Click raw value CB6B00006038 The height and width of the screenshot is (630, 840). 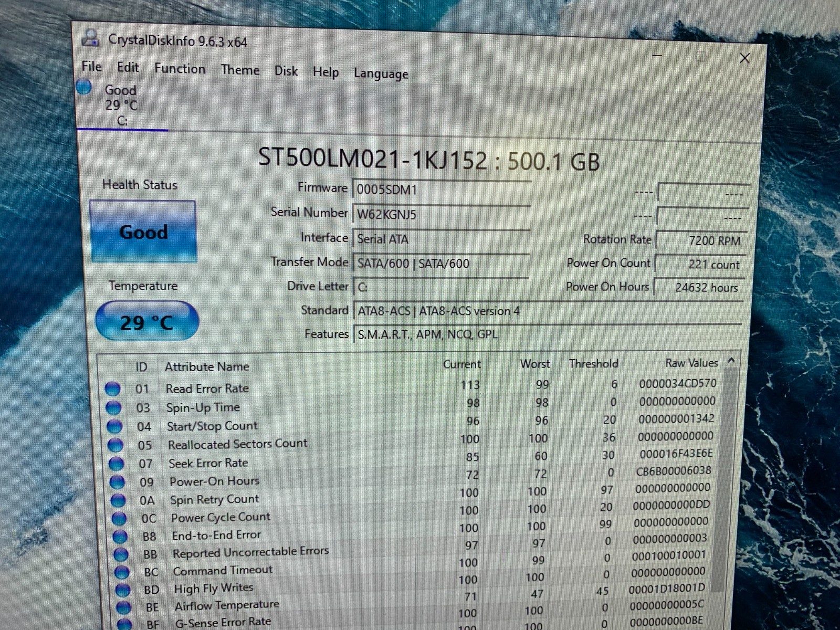[674, 471]
